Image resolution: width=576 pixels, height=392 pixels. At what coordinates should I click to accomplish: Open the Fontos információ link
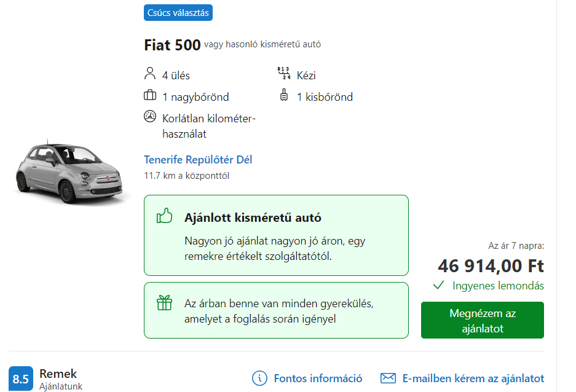click(x=318, y=378)
